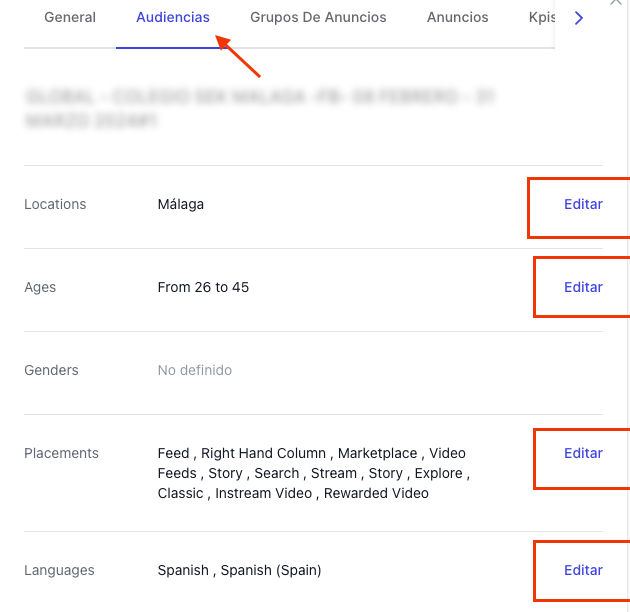The height and width of the screenshot is (612, 630).
Task: Click Editar for Languages
Action: (583, 570)
